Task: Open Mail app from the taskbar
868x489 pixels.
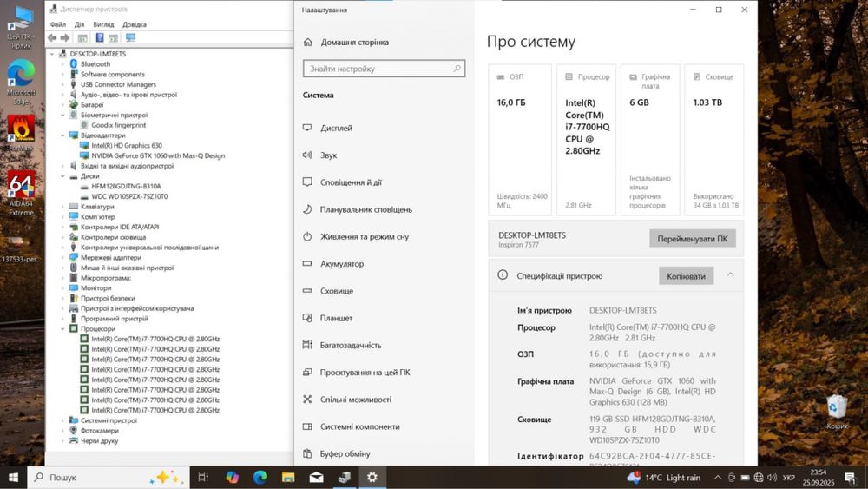Action: [317, 478]
